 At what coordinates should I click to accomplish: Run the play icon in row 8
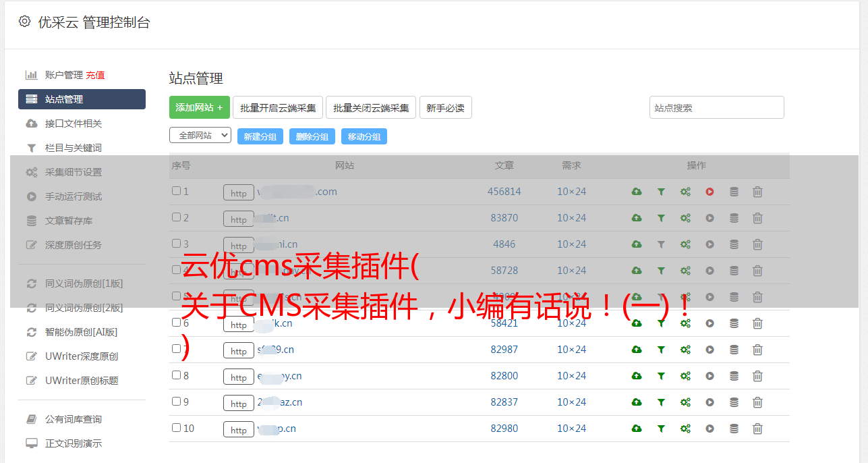tap(710, 376)
